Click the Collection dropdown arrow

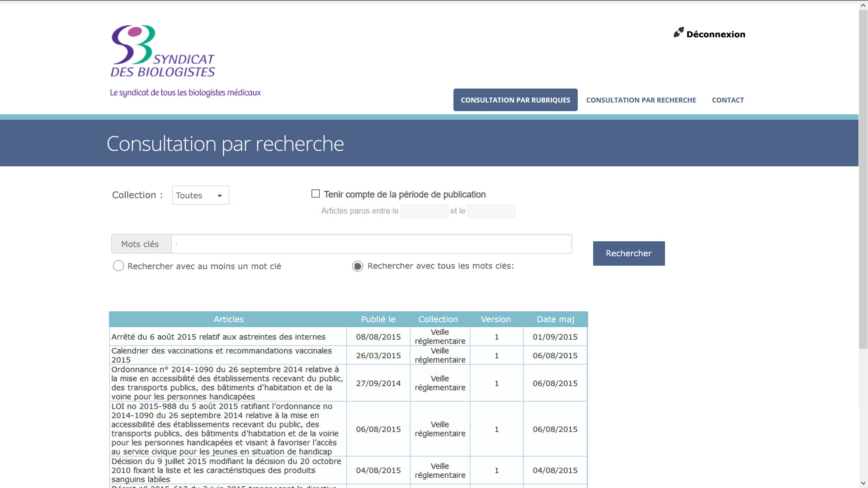tap(220, 195)
